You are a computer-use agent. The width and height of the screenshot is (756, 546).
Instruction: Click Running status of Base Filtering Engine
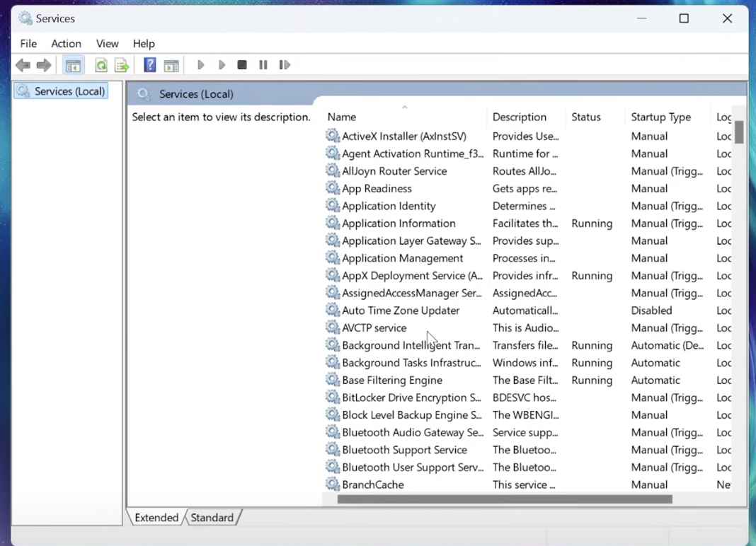[x=592, y=381]
